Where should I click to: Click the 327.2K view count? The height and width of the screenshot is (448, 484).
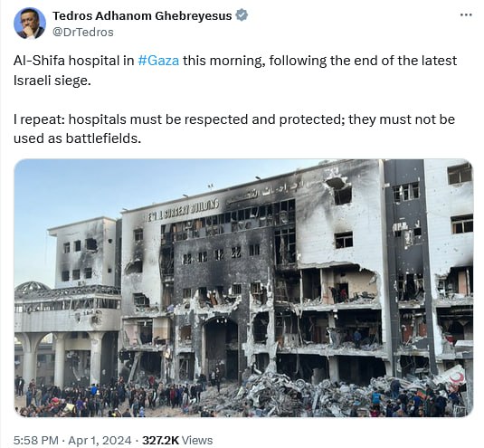(x=160, y=440)
